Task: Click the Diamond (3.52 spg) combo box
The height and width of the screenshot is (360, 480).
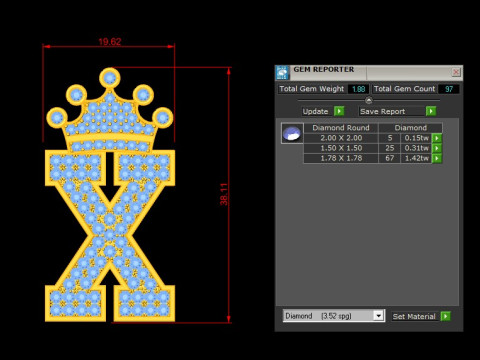Action: click(334, 315)
